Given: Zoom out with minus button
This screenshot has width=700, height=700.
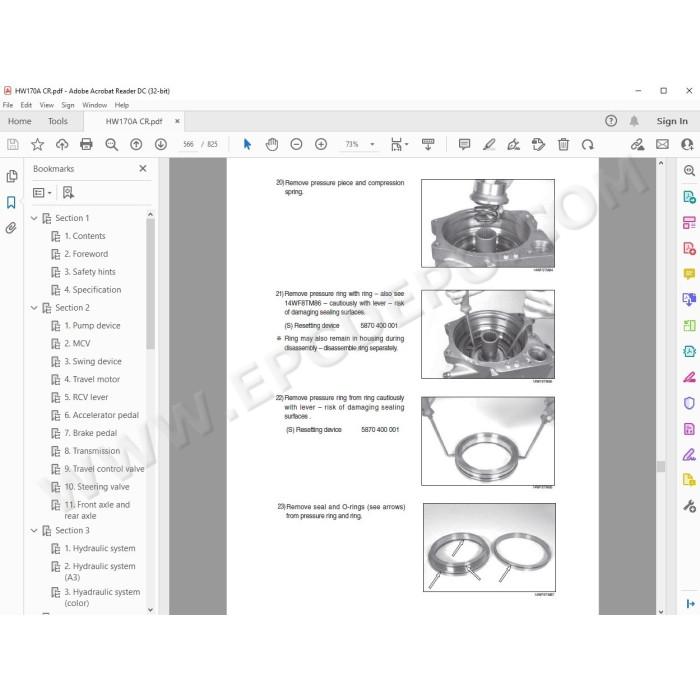Looking at the screenshot, I should pos(296,144).
